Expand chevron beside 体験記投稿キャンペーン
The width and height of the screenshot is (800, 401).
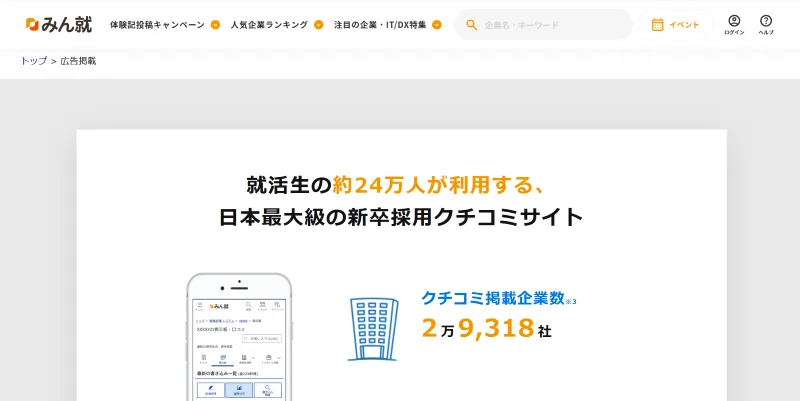point(215,24)
